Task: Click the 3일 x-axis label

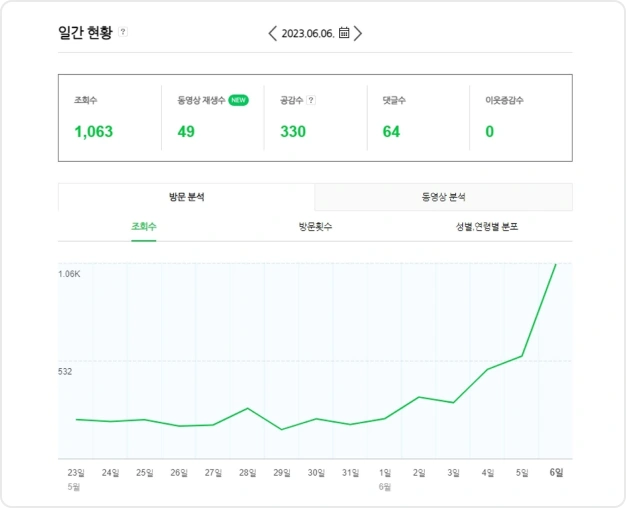Action: (453, 473)
